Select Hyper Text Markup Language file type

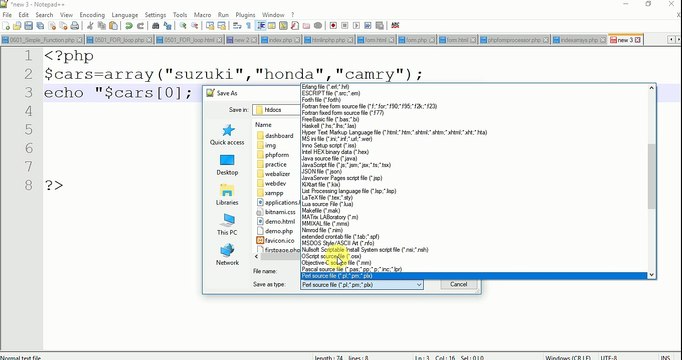pos(394,133)
